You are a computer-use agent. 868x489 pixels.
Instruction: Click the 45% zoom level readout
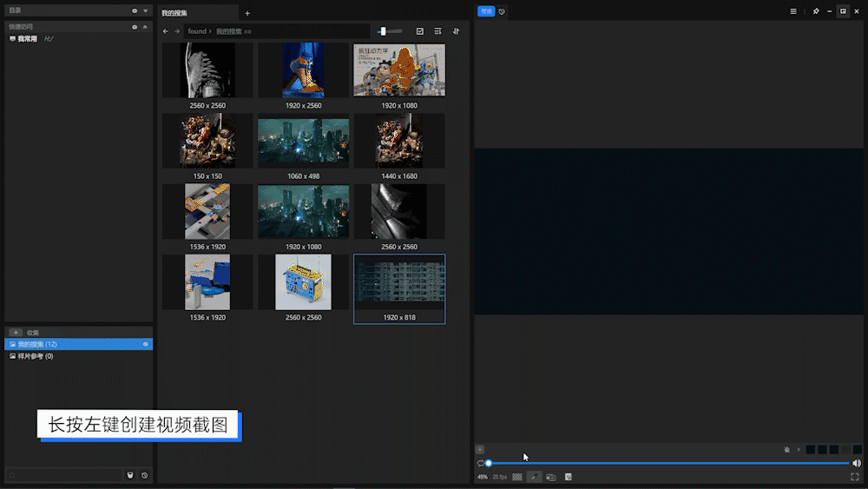coord(483,477)
